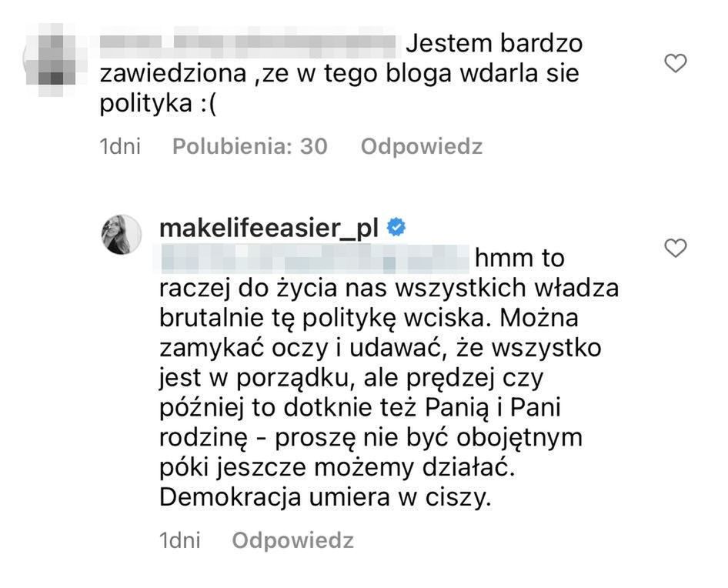Select the sentence 'Demokracja umiera w ciszy.'
728x588 pixels.
pos(324,498)
